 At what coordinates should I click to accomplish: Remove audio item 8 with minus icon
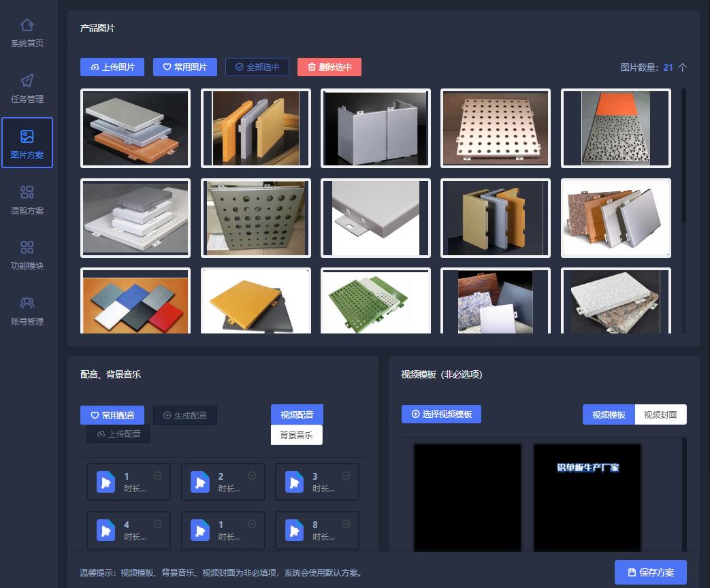point(346,524)
